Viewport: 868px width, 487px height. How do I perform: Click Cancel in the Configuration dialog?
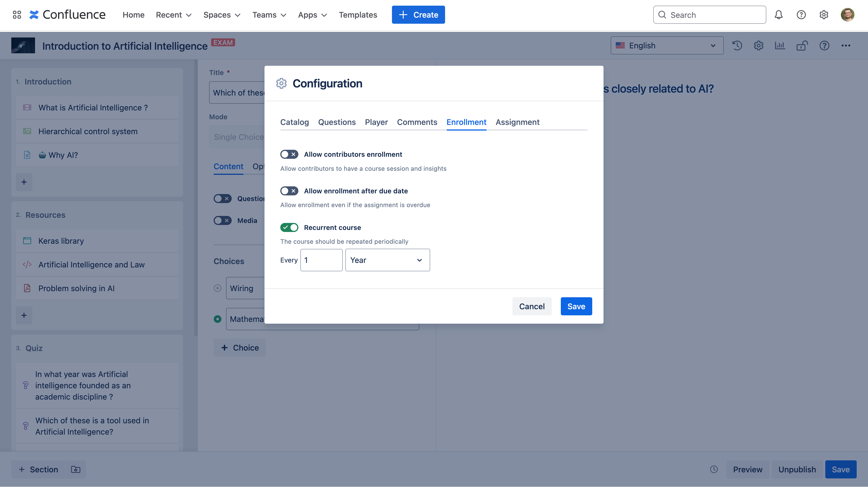[532, 306]
